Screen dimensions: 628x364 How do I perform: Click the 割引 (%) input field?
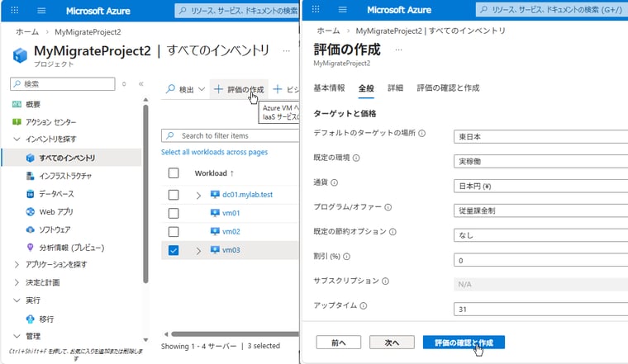click(x=540, y=260)
